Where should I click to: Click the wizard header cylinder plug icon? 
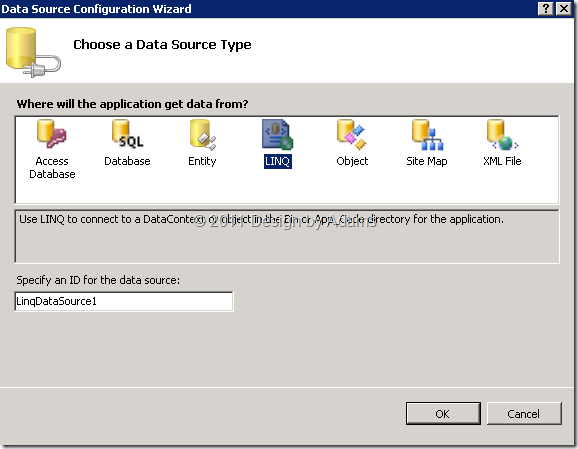tap(33, 52)
